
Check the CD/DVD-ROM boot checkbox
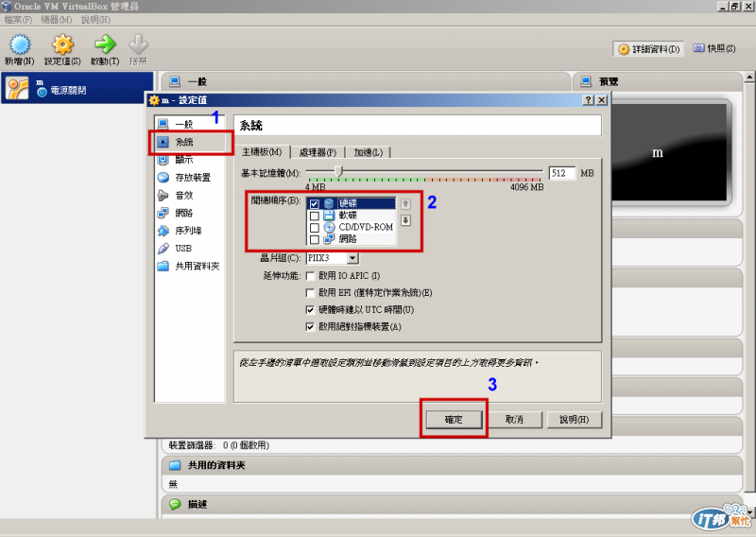click(315, 227)
